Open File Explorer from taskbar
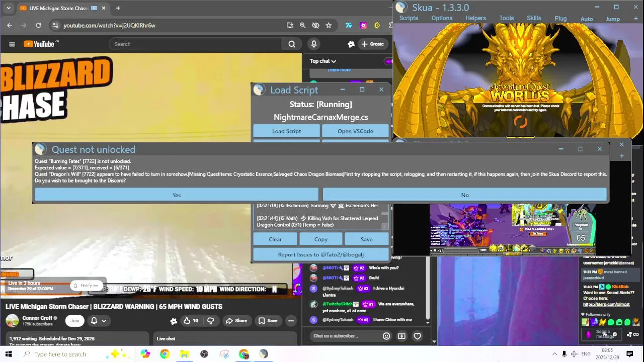The image size is (644, 362). pyautogui.click(x=184, y=354)
